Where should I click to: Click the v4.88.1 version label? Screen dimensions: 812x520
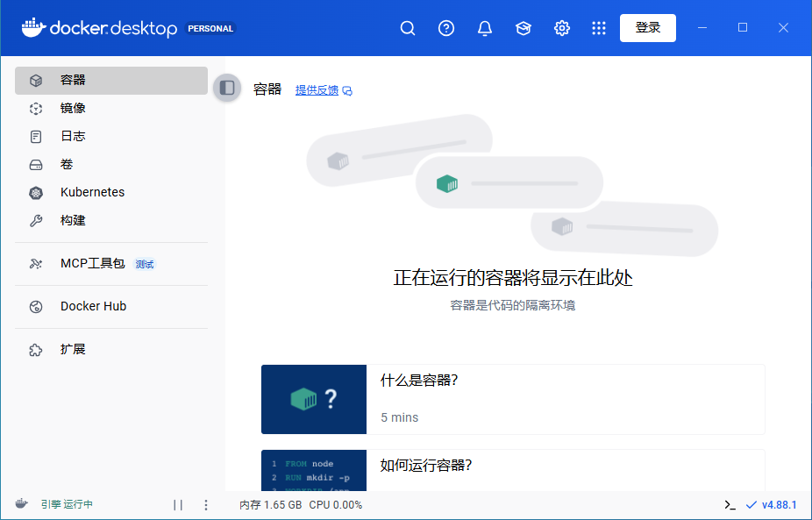click(779, 504)
